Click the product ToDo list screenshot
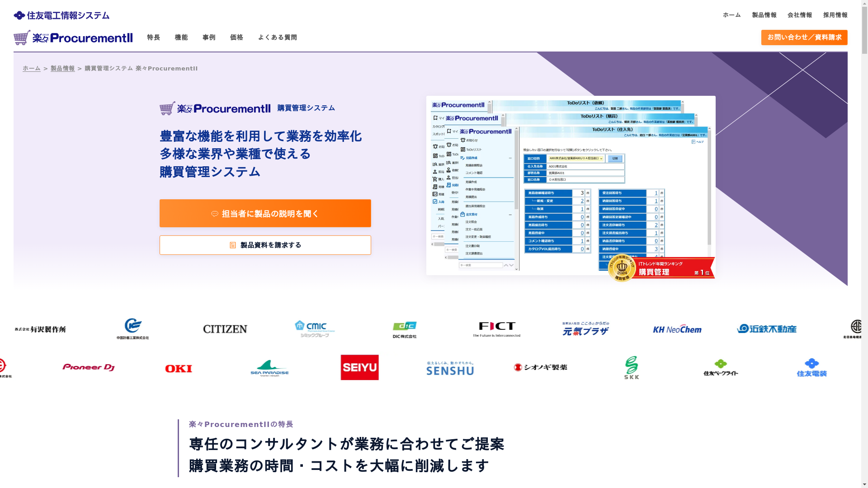This screenshot has height=488, width=868. point(571,185)
